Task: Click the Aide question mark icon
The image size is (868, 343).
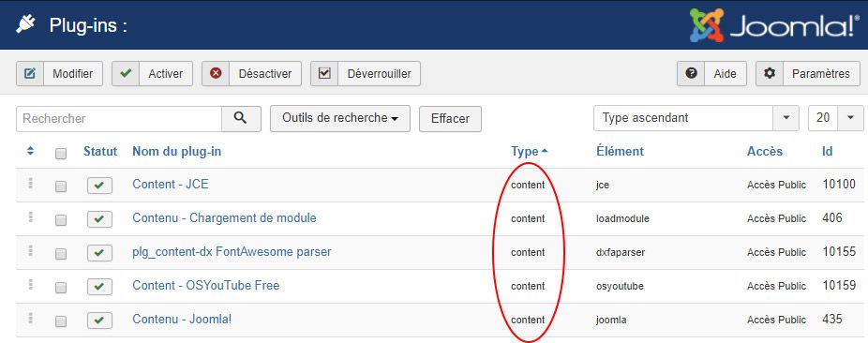Action: click(691, 73)
